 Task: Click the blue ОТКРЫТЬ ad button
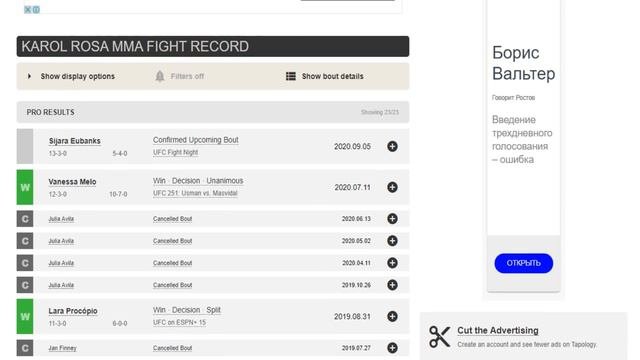coord(524,263)
